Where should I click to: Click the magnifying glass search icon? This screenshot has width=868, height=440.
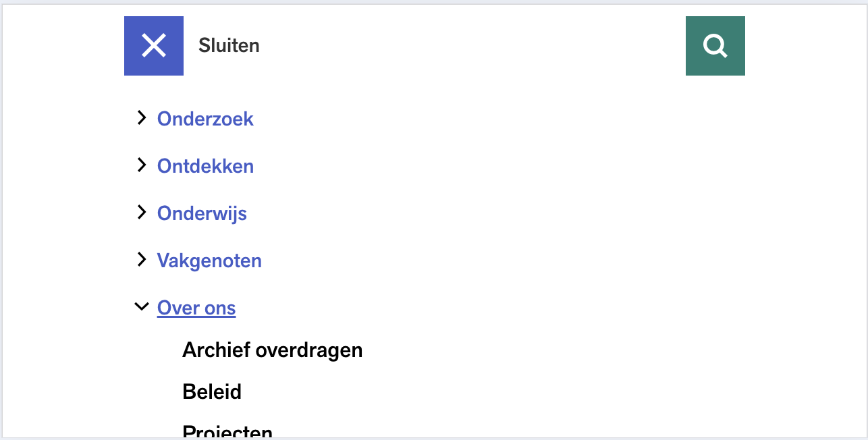click(715, 46)
